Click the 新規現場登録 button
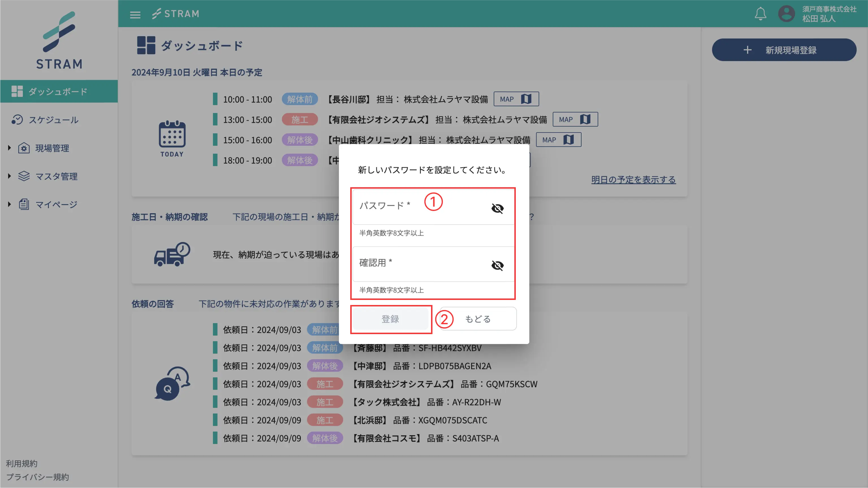The image size is (868, 488). [x=784, y=50]
